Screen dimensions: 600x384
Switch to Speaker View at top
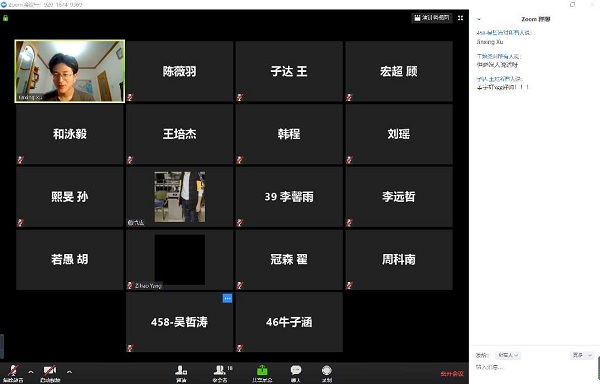pos(432,18)
